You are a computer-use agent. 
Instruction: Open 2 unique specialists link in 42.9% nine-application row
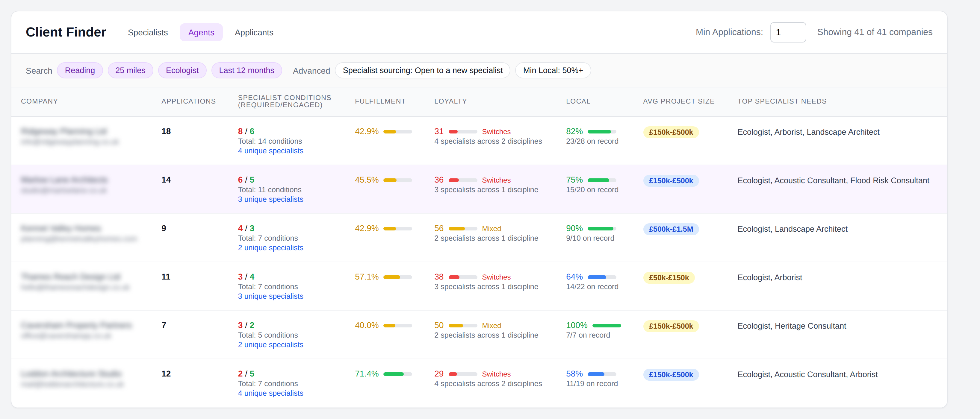pos(270,248)
